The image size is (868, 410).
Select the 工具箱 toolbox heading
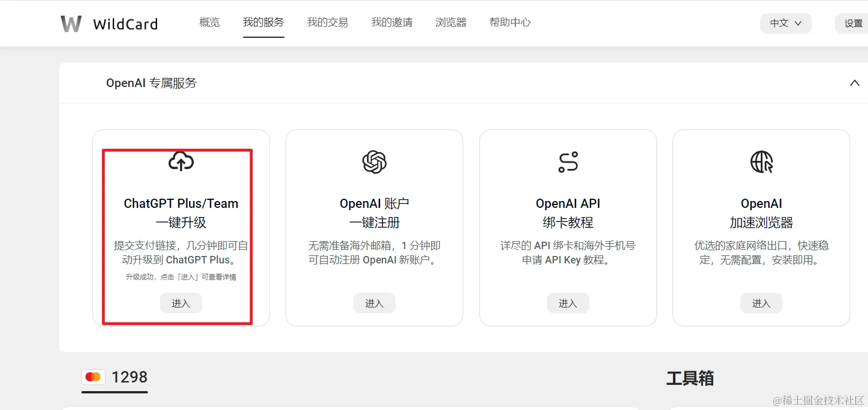pos(690,378)
